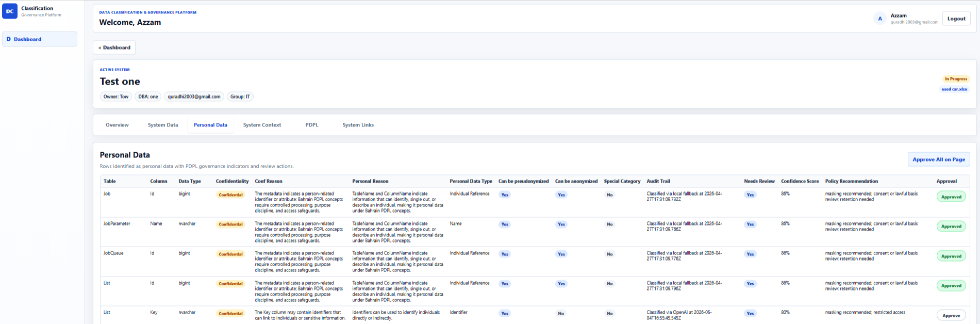Click the Can be pseudonymized column header
Viewport: 980px width, 324px height.
click(523, 181)
